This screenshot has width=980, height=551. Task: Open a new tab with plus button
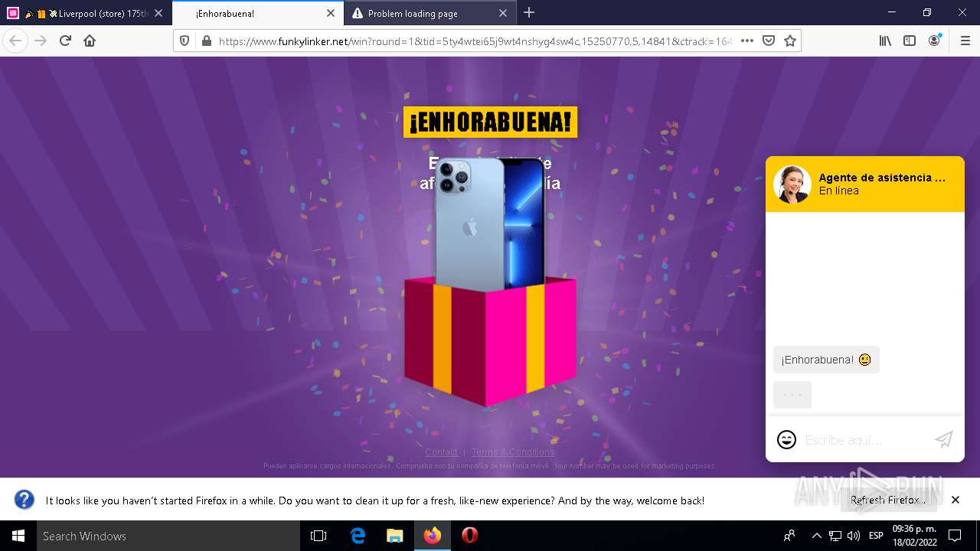[x=529, y=13]
